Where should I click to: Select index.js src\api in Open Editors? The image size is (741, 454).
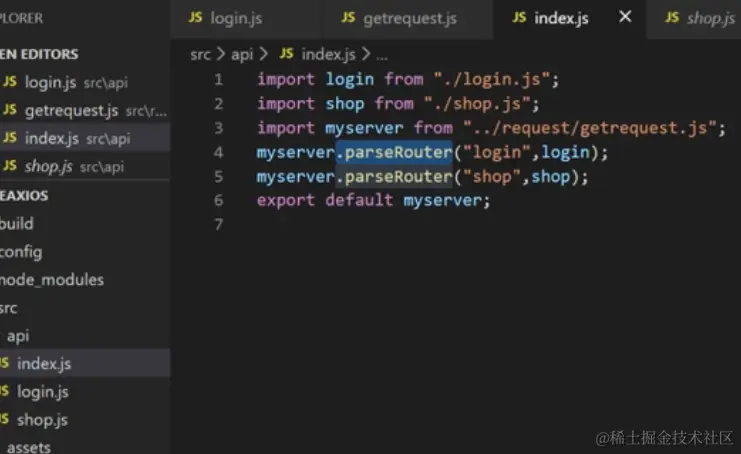click(85, 138)
